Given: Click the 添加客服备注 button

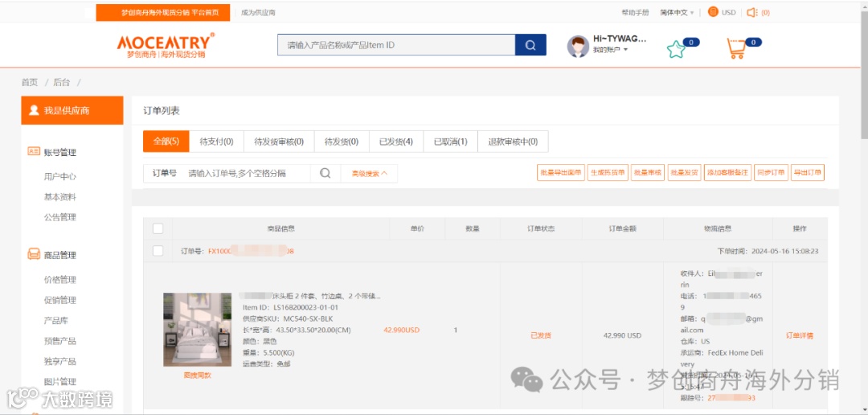Looking at the screenshot, I should tap(727, 172).
